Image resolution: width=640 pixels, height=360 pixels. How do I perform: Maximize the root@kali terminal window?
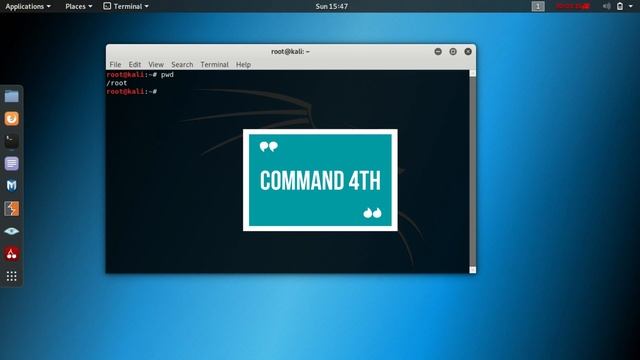pyautogui.click(x=453, y=51)
